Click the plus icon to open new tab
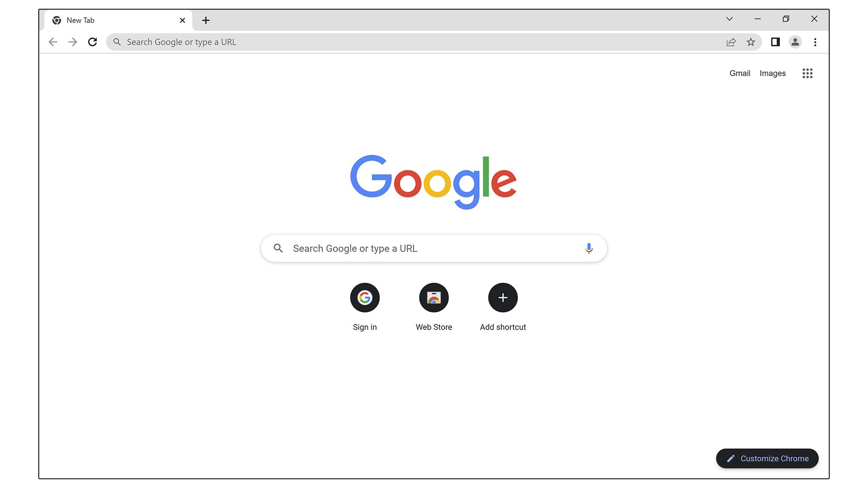The width and height of the screenshot is (868, 488). click(206, 20)
